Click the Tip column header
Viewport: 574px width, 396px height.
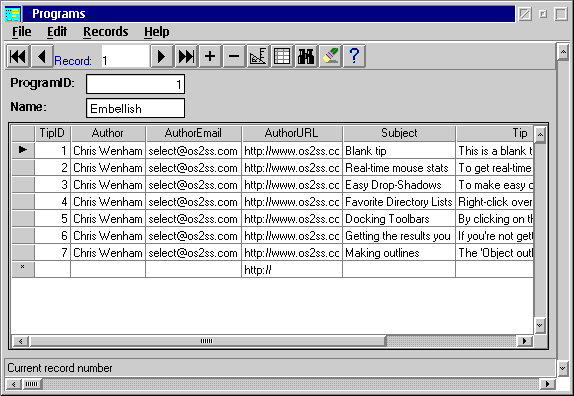495,133
